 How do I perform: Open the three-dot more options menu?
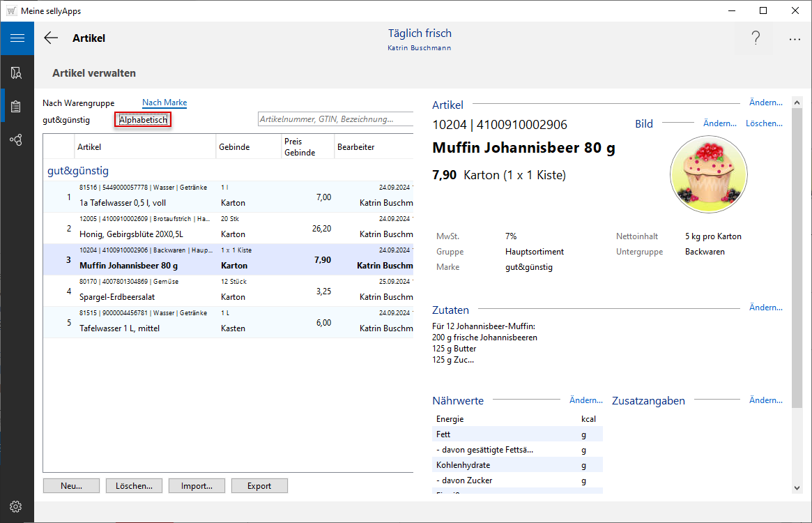(x=795, y=39)
